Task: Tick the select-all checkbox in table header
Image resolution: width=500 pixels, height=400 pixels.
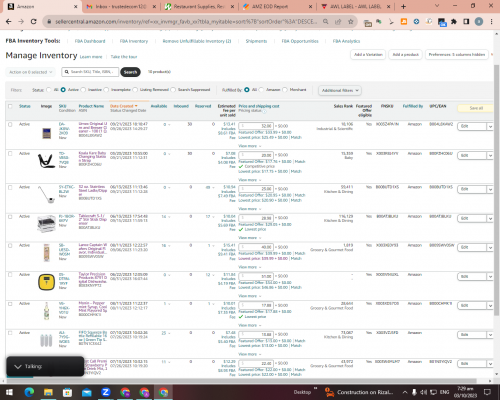Action: click(x=10, y=106)
